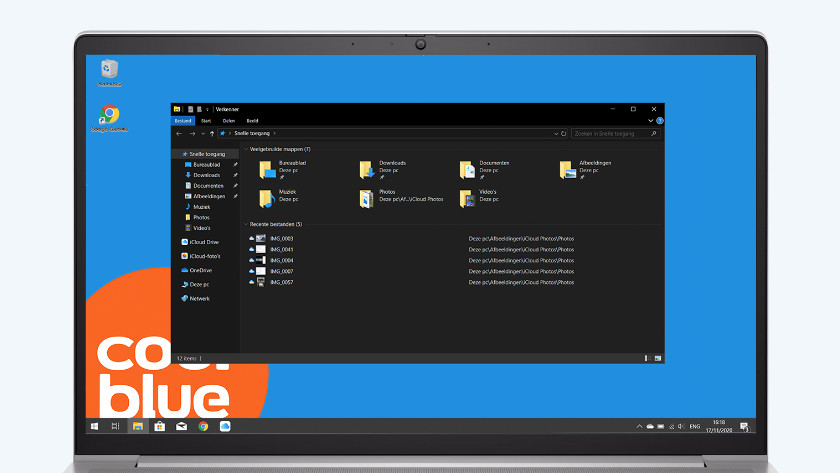The height and width of the screenshot is (473, 840).
Task: Launch Chrome from the taskbar
Action: 204,426
